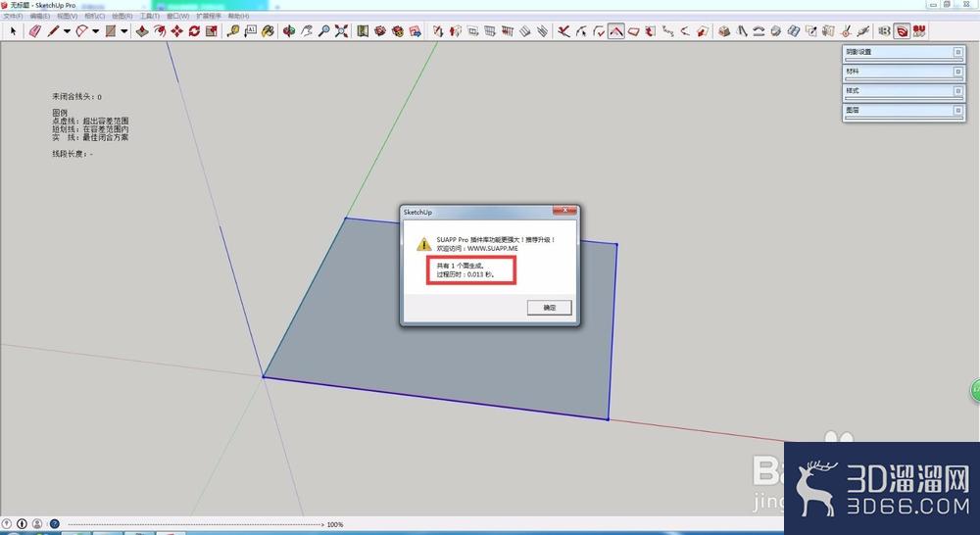Click the selected red arch plugin icon
The width and height of the screenshot is (980, 535).
click(616, 30)
